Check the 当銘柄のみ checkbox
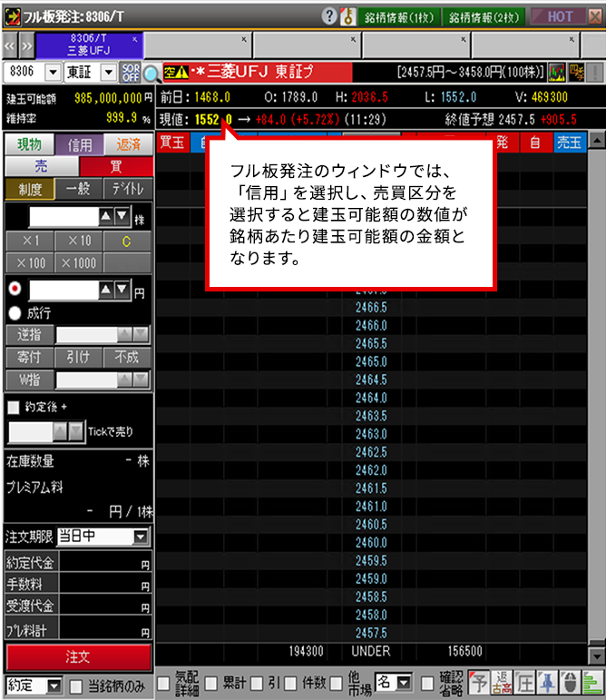 tap(76, 685)
